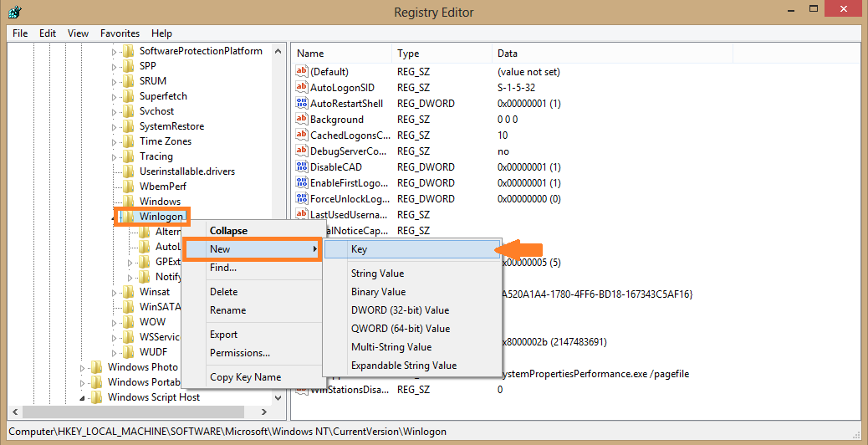Click the SoftwareProtectionPlatform folder icon

point(129,51)
